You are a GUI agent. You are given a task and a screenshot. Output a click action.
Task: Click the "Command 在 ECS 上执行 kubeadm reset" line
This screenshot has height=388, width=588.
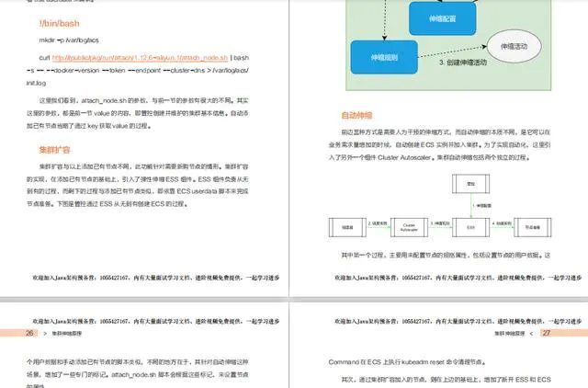tap(407, 362)
